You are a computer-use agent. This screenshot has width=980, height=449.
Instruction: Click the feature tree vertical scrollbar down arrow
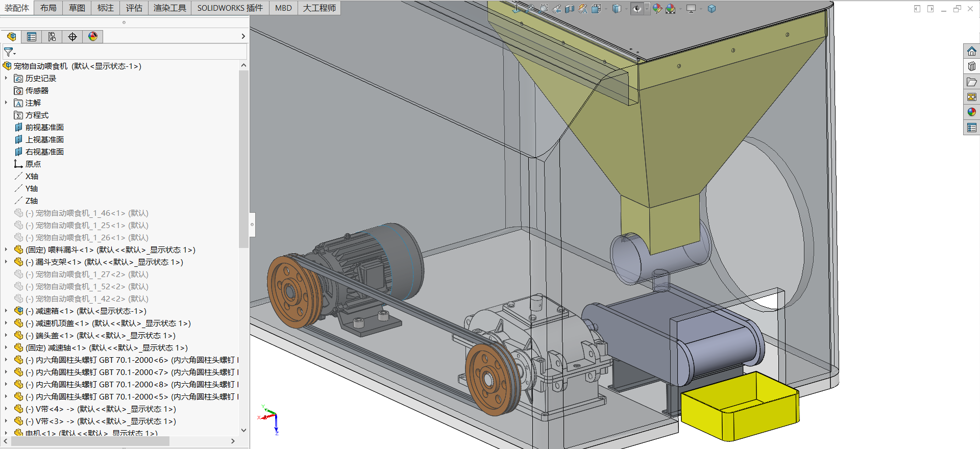click(x=243, y=430)
